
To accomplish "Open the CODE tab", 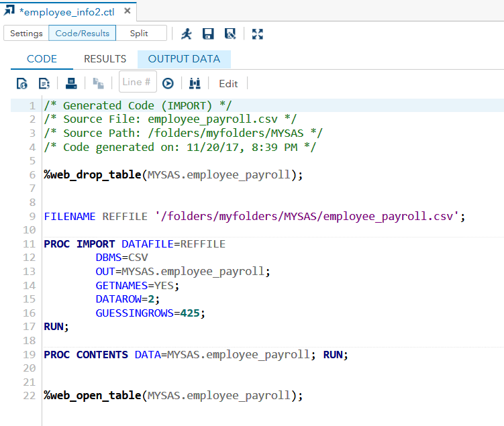I will click(x=42, y=59).
